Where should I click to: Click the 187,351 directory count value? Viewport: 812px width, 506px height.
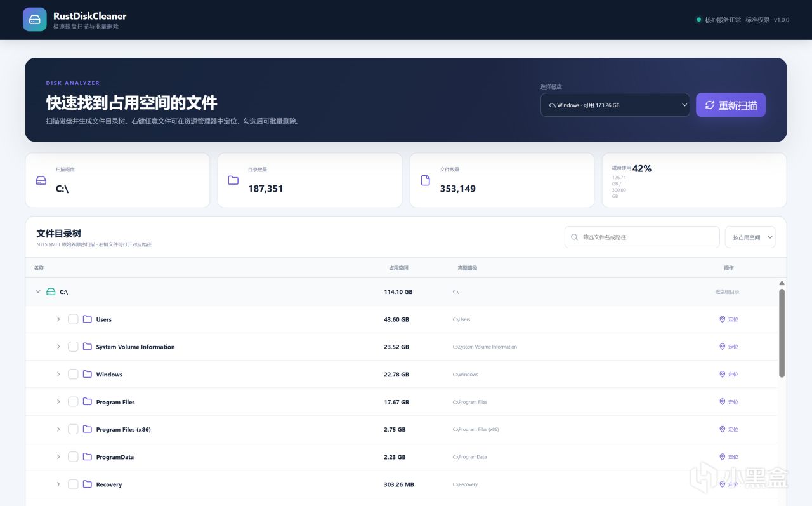click(266, 189)
